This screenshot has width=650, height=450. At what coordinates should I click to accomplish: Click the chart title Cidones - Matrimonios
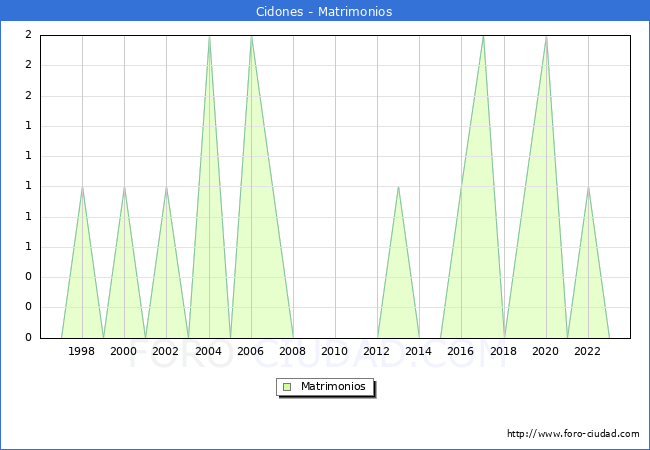pyautogui.click(x=324, y=11)
